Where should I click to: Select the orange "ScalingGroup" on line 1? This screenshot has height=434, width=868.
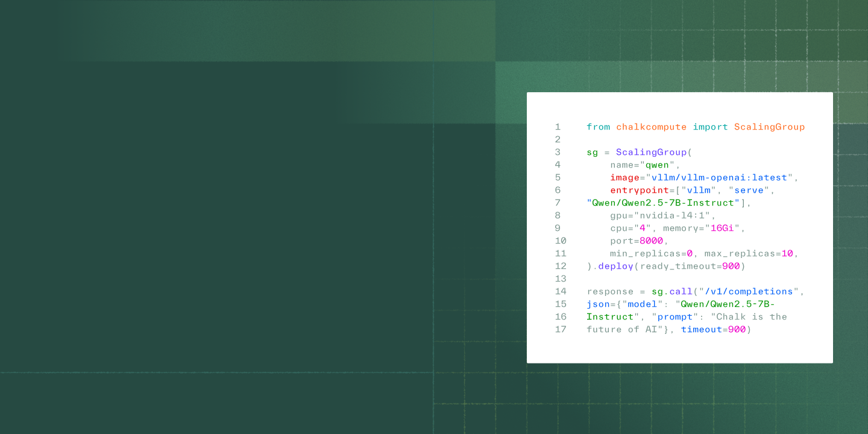tap(769, 127)
